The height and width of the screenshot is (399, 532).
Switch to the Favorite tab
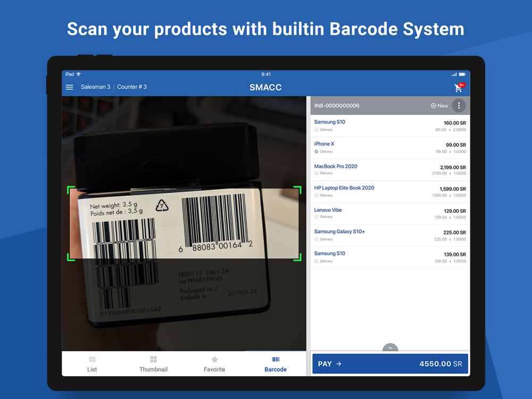click(x=214, y=364)
